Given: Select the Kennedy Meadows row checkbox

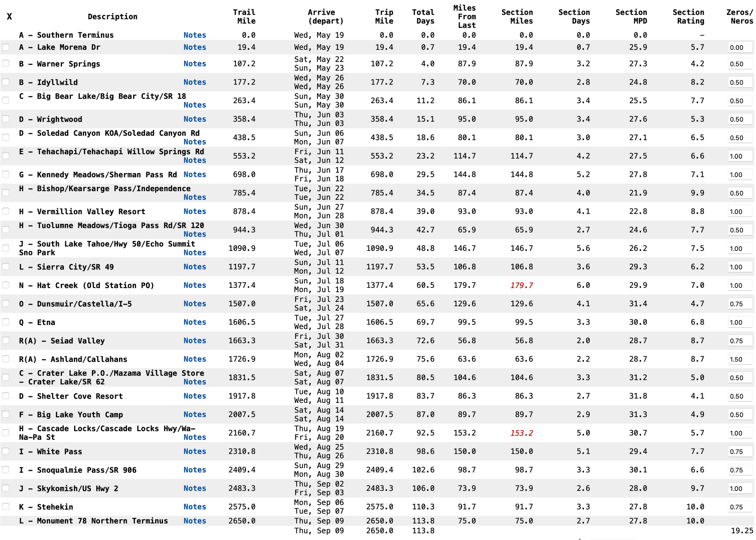Looking at the screenshot, I should 6,174.
